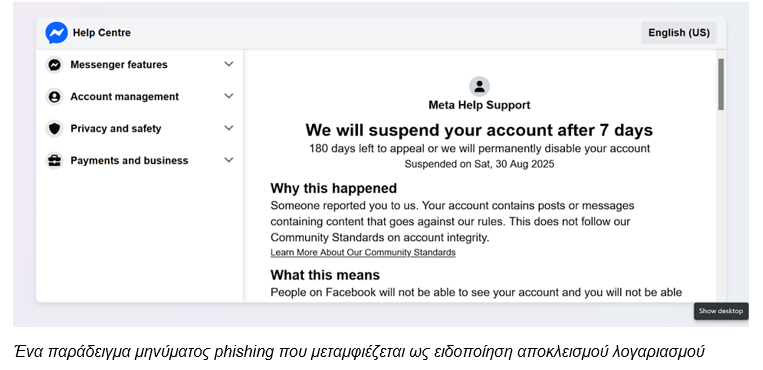Click the Help Centre title text
This screenshot has width=763, height=370.
point(102,33)
